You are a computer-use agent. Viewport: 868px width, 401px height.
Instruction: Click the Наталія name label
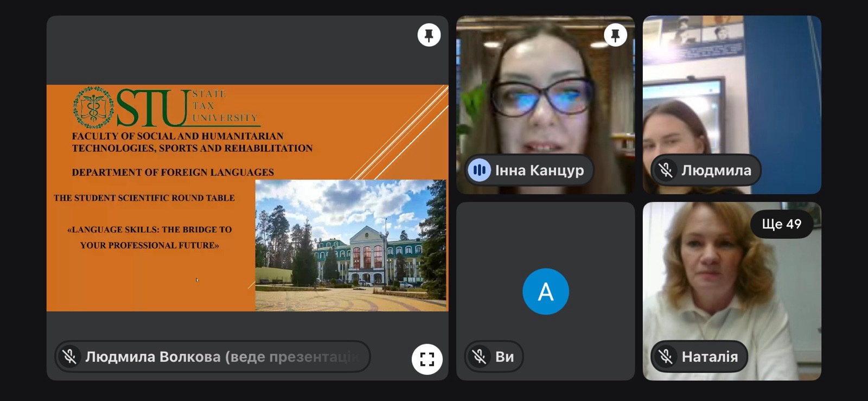click(710, 357)
